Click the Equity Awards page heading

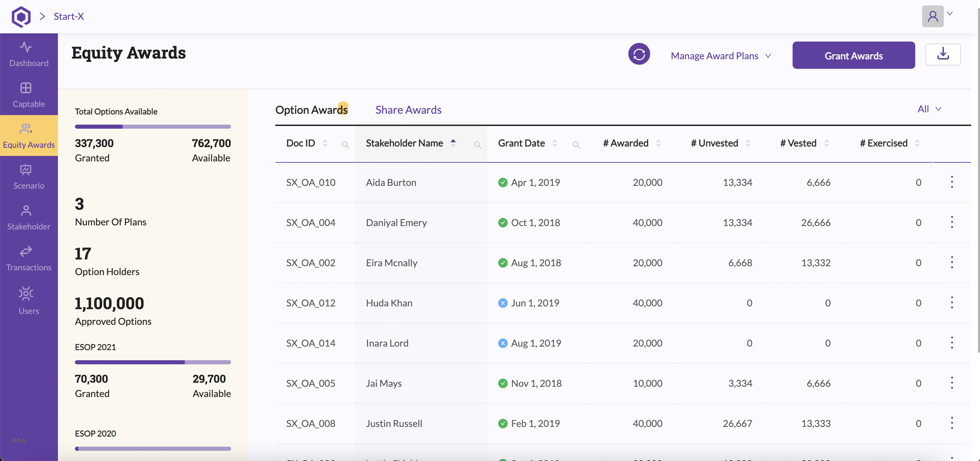pos(128,53)
